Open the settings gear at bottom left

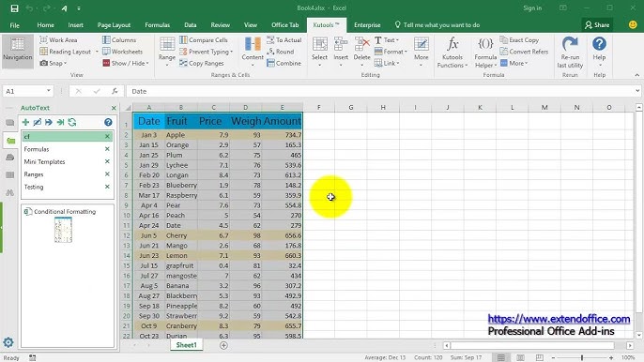(x=8, y=342)
